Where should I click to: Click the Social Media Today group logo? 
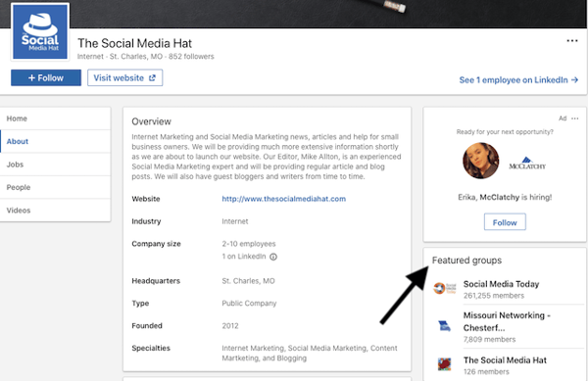(444, 288)
